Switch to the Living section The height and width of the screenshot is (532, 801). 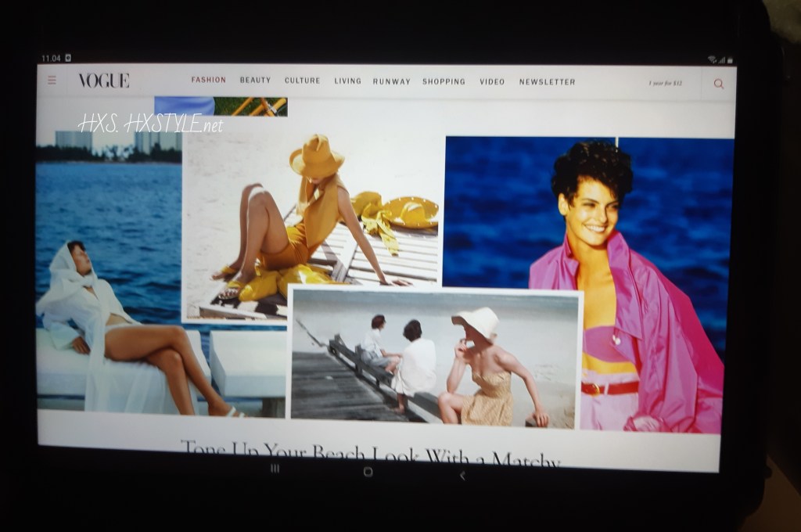347,81
